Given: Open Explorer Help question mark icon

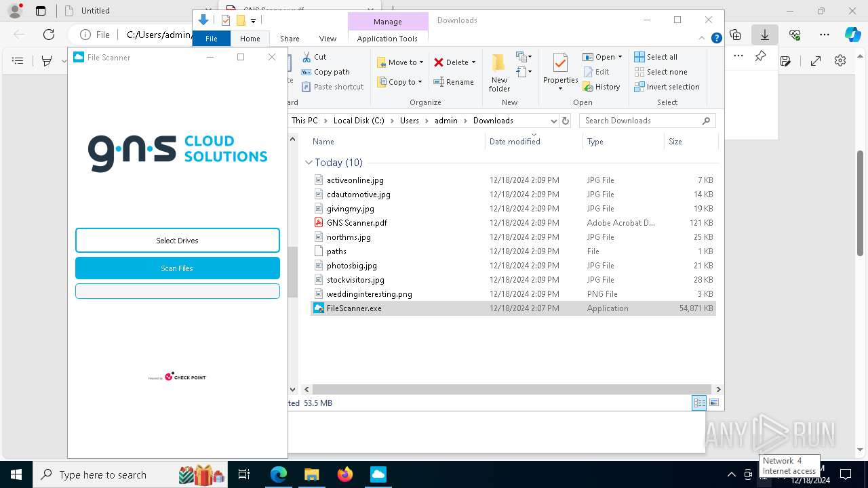Looking at the screenshot, I should pos(716,39).
